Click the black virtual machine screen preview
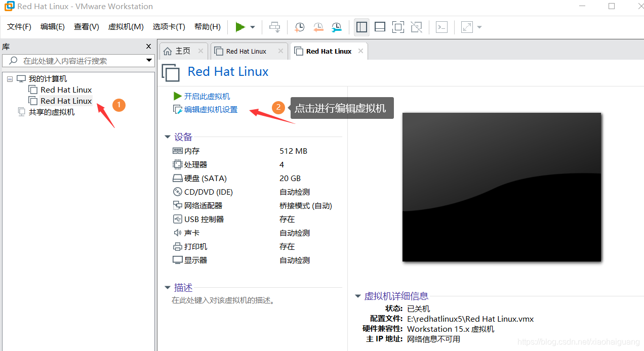The height and width of the screenshot is (351, 644). (502, 187)
